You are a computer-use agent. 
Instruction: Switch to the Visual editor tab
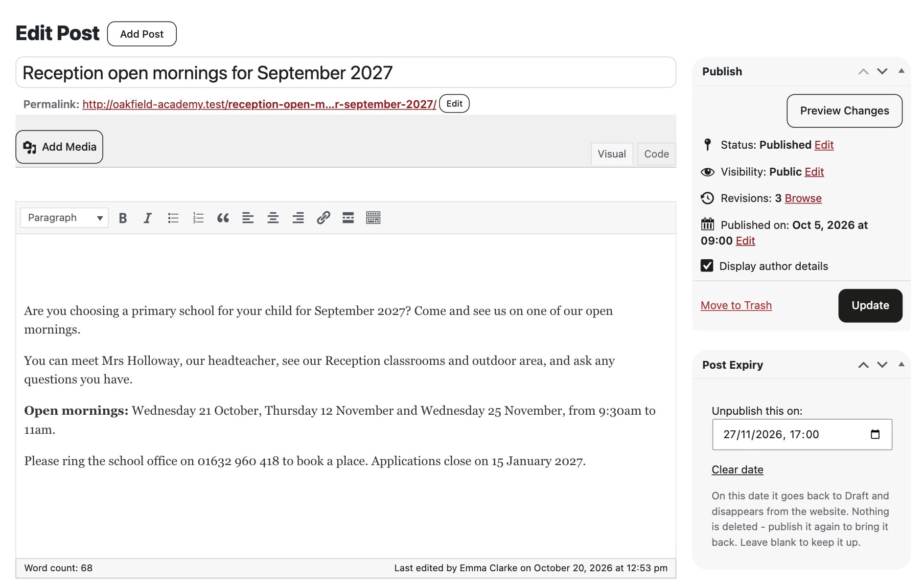pos(612,154)
